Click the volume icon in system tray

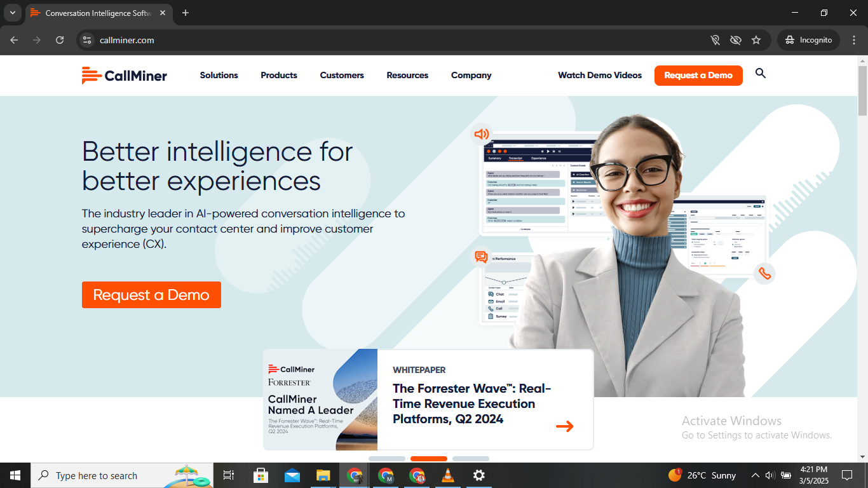pos(770,475)
